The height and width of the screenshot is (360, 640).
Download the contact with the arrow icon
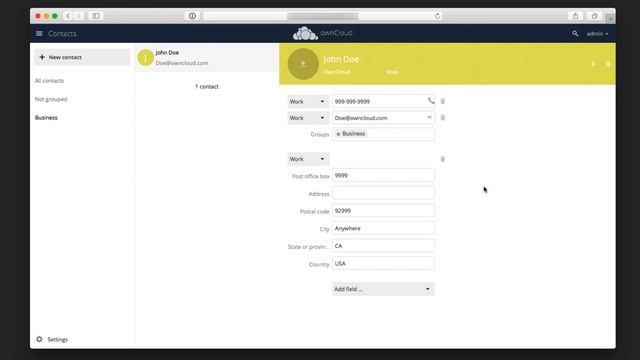pyautogui.click(x=593, y=64)
